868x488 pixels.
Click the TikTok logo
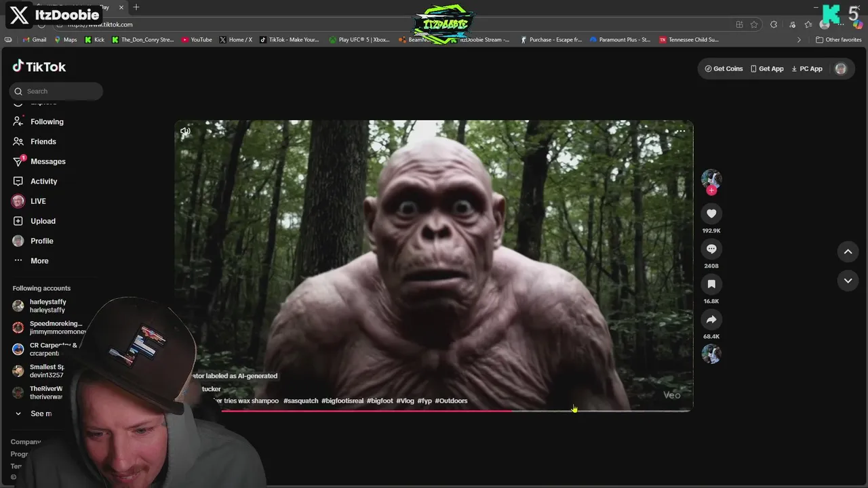coord(39,66)
